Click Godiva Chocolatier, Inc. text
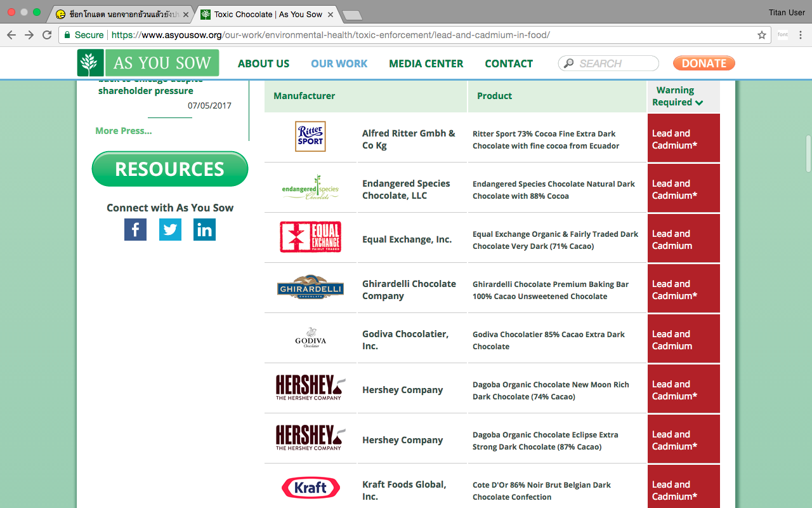Viewport: 812px width, 508px height. [405, 340]
